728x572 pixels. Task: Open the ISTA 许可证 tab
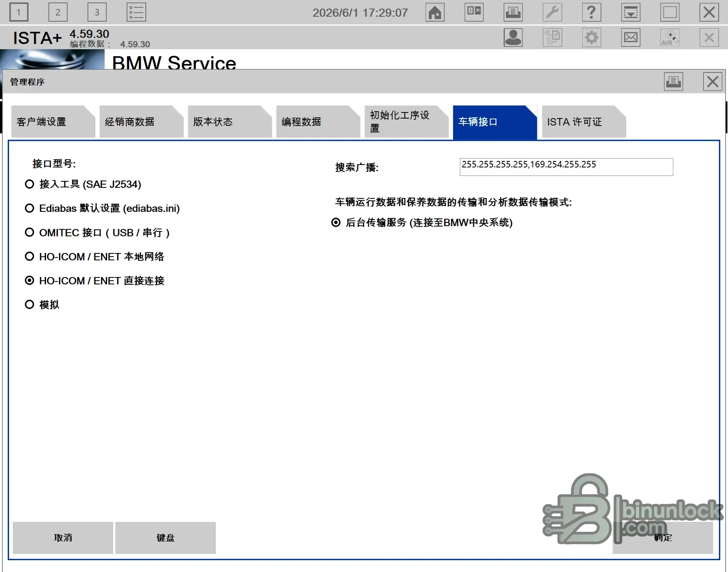coord(583,122)
